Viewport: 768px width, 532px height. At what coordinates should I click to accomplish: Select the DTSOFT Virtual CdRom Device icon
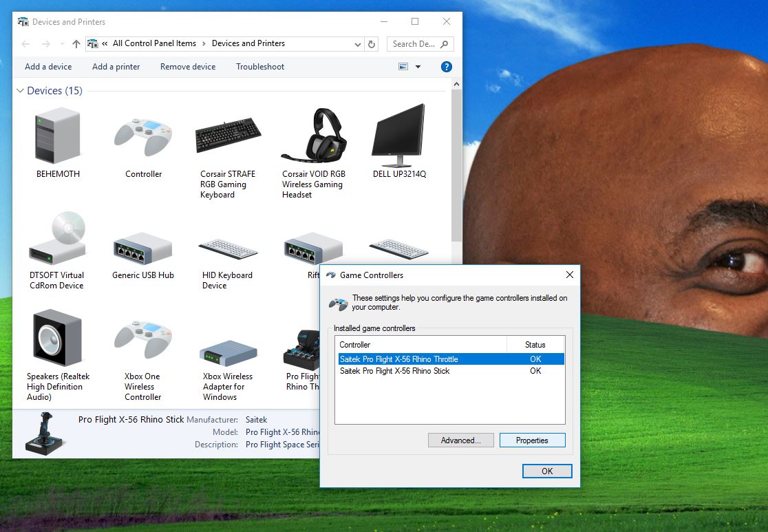57,238
